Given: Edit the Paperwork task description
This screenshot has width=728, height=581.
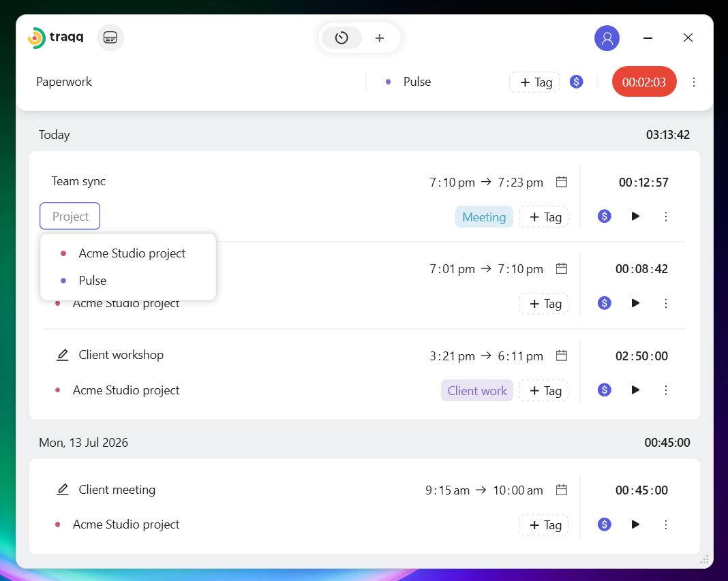Looking at the screenshot, I should pos(64,82).
